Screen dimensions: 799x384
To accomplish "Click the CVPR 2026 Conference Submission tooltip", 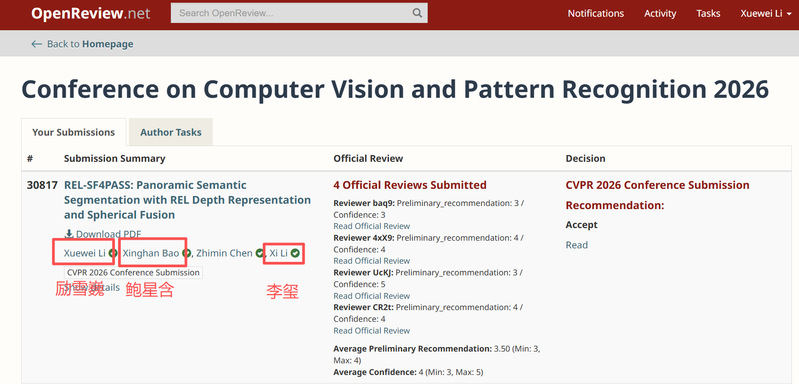I will tap(133, 272).
